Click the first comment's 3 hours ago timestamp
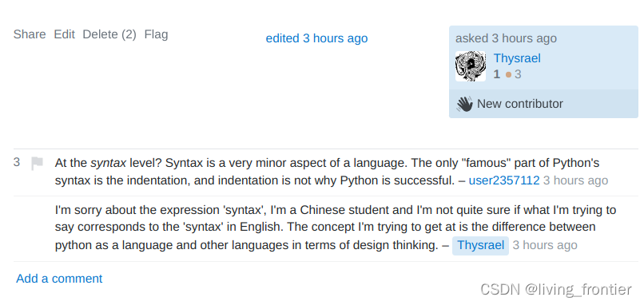 (x=575, y=180)
